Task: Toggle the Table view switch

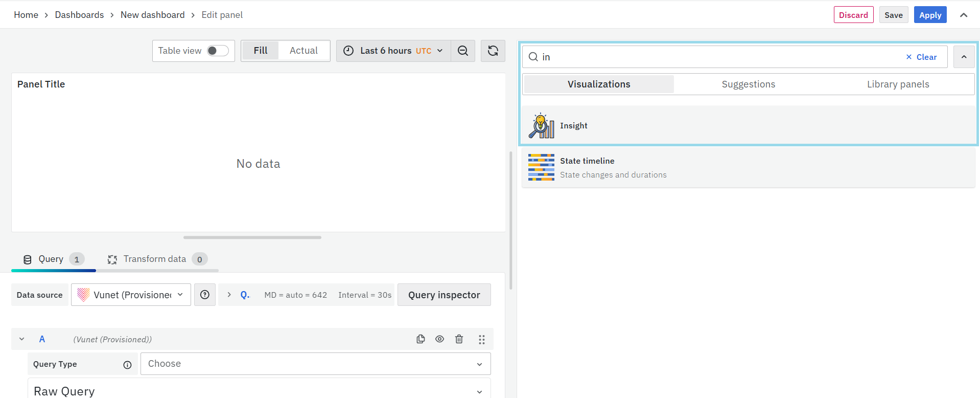Action: [218, 51]
